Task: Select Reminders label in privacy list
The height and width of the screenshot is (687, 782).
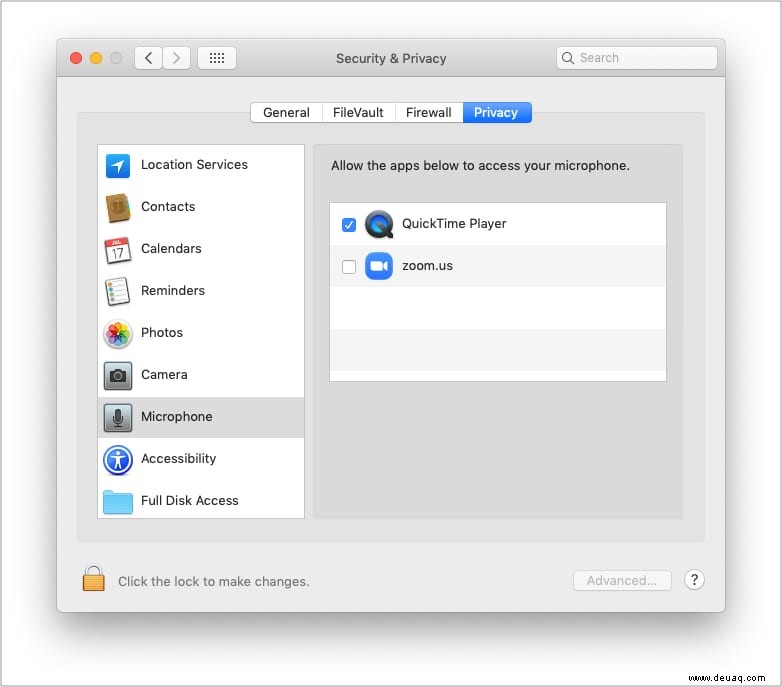Action: (x=173, y=290)
